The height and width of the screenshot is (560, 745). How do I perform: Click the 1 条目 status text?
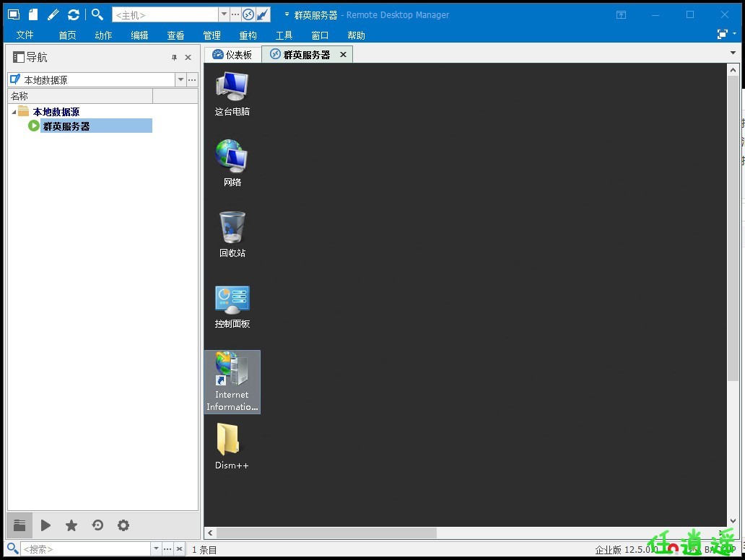(204, 550)
